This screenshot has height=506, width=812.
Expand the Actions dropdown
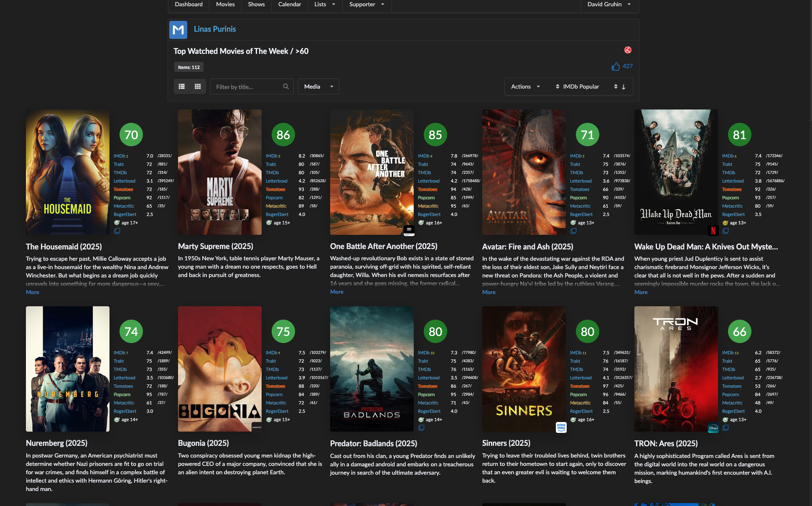coord(525,86)
